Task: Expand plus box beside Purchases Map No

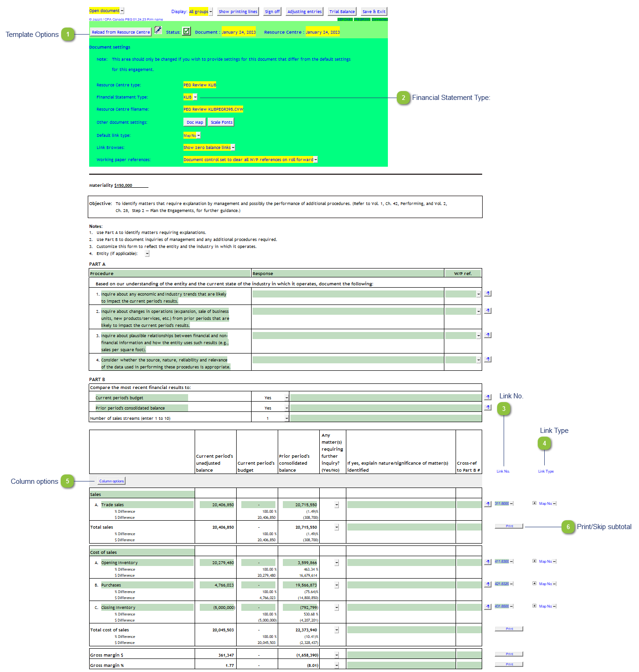Action: [534, 583]
